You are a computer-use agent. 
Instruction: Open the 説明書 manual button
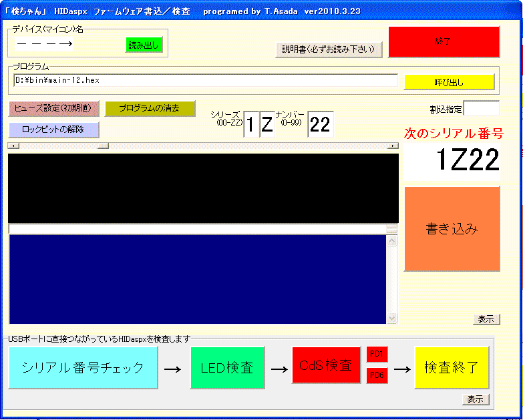(329, 49)
